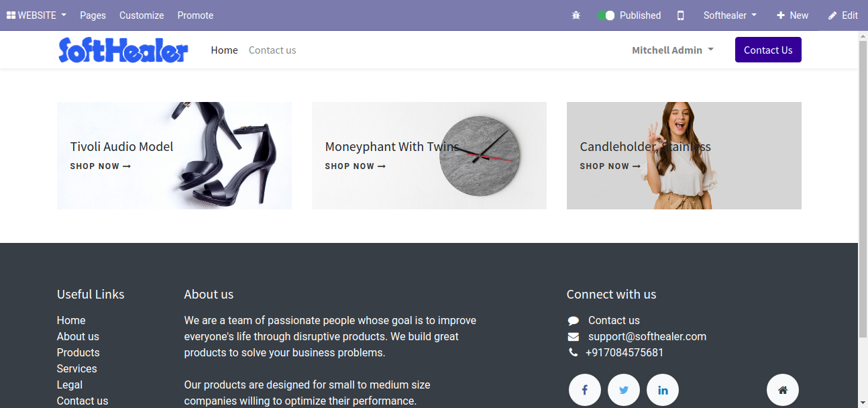Click the LinkedIn social icon in footer
The image size is (868, 408).
point(663,390)
